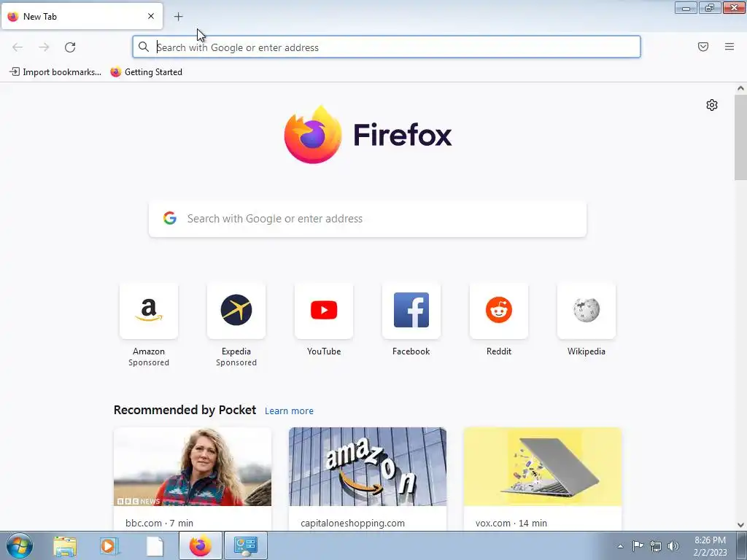Select the New Tab tab
Image resolution: width=747 pixels, height=560 pixels.
coord(82,16)
